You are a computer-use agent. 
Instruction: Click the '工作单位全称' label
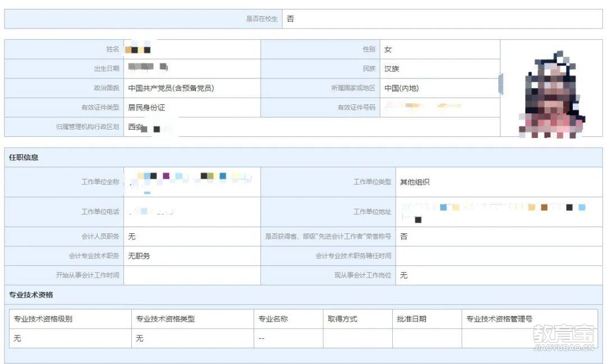coord(100,182)
